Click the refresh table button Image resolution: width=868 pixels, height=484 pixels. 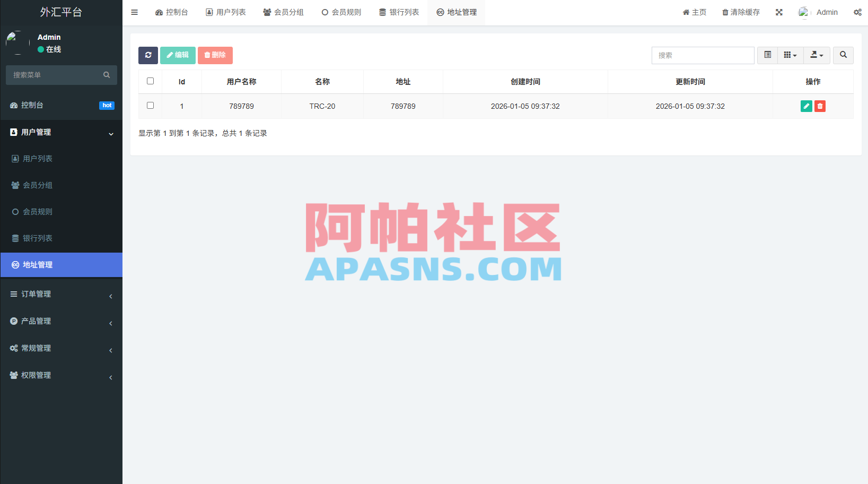(148, 55)
